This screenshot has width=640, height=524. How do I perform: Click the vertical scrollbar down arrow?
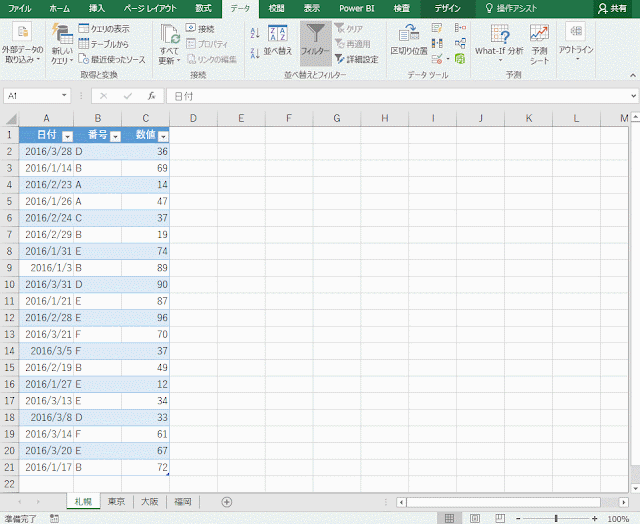(635, 488)
